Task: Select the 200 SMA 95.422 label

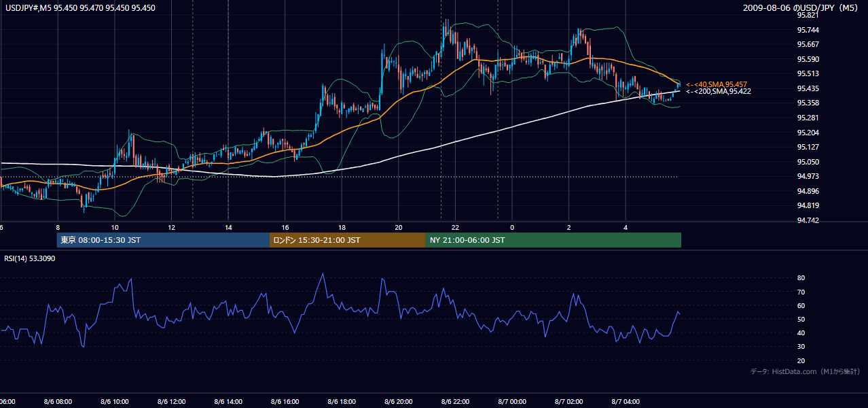Action: [718, 91]
